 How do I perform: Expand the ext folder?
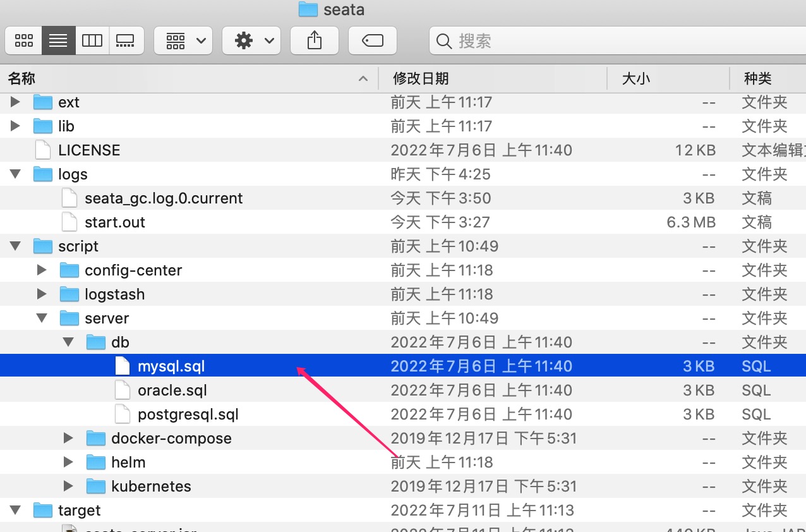pyautogui.click(x=15, y=102)
